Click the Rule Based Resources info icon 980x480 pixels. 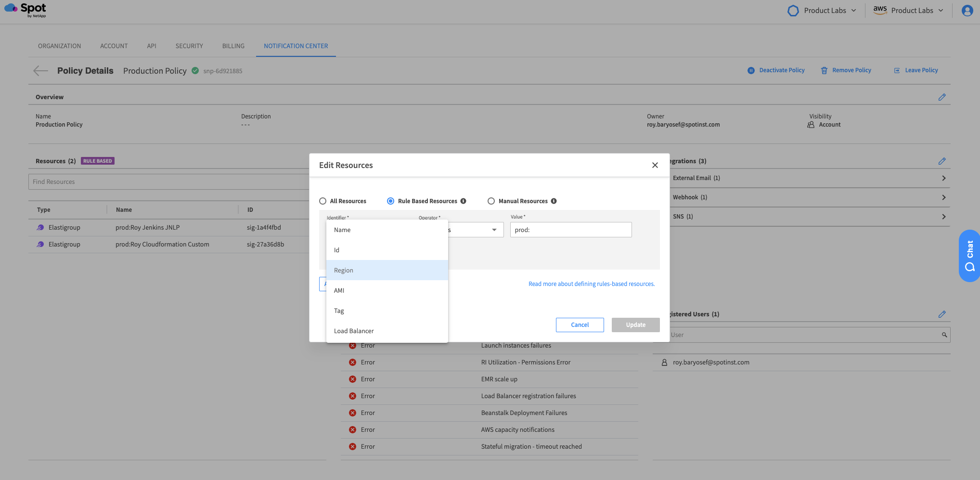point(463,201)
